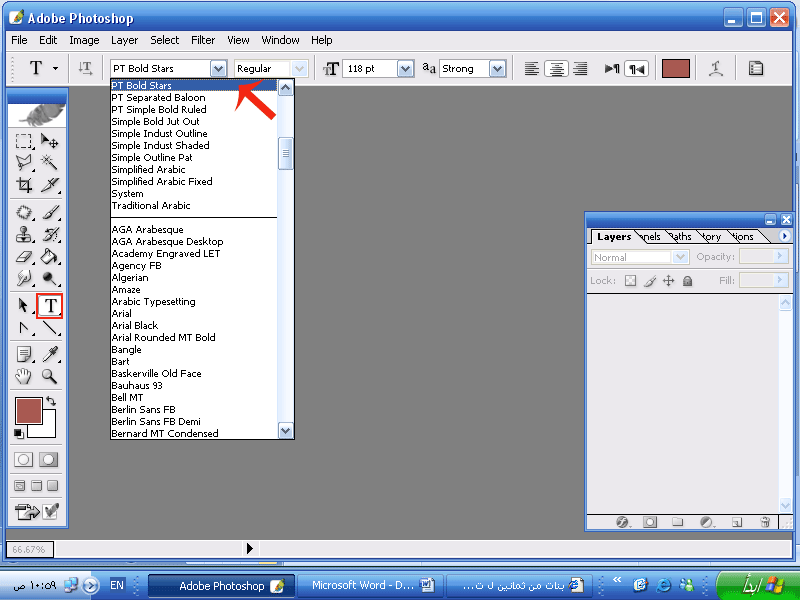This screenshot has height=600, width=800.
Task: Choose Arial Black from the font list
Action: point(135,326)
